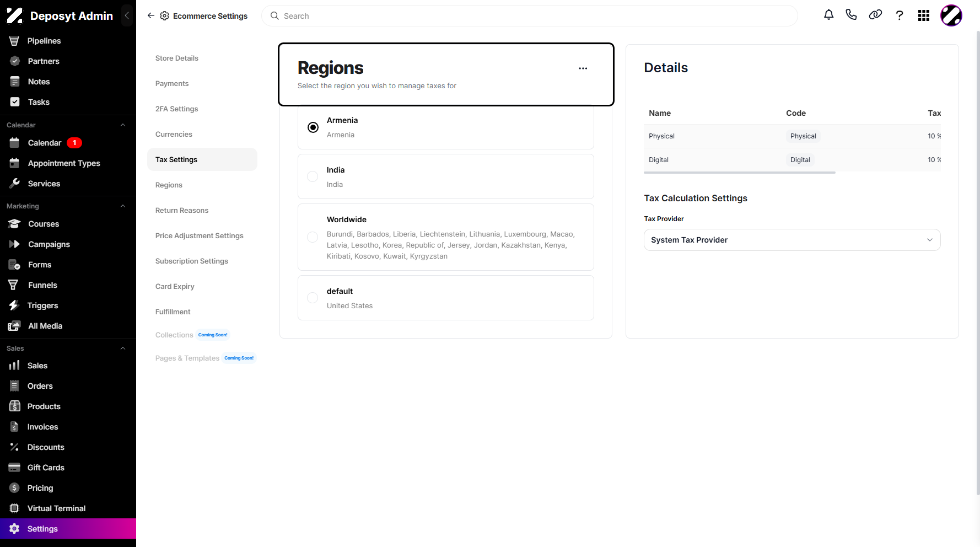
Task: Open Regions three-dot options menu
Action: (x=583, y=68)
